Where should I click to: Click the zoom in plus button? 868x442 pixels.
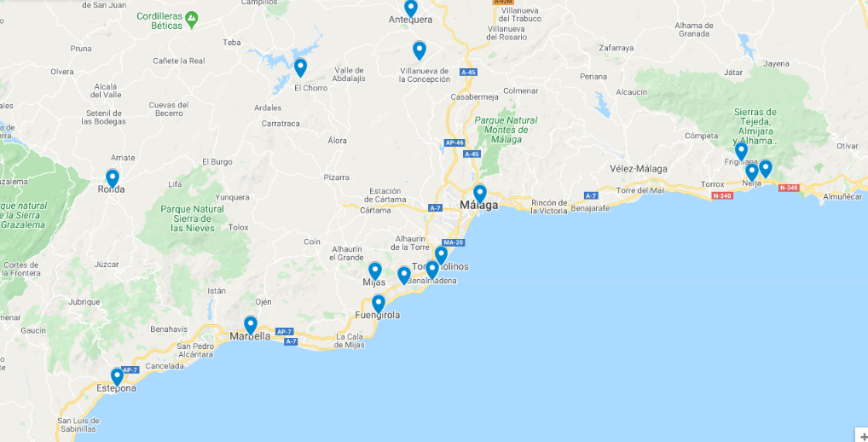[x=863, y=435]
